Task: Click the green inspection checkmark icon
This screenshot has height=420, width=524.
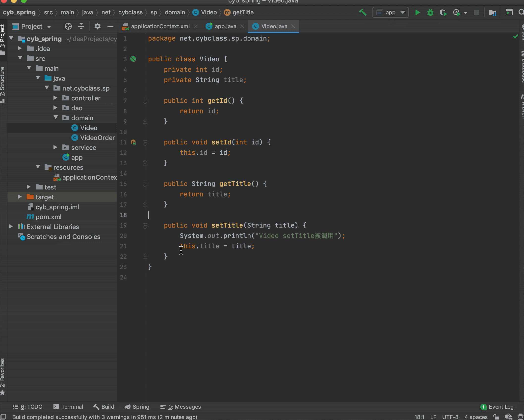Action: tap(515, 37)
